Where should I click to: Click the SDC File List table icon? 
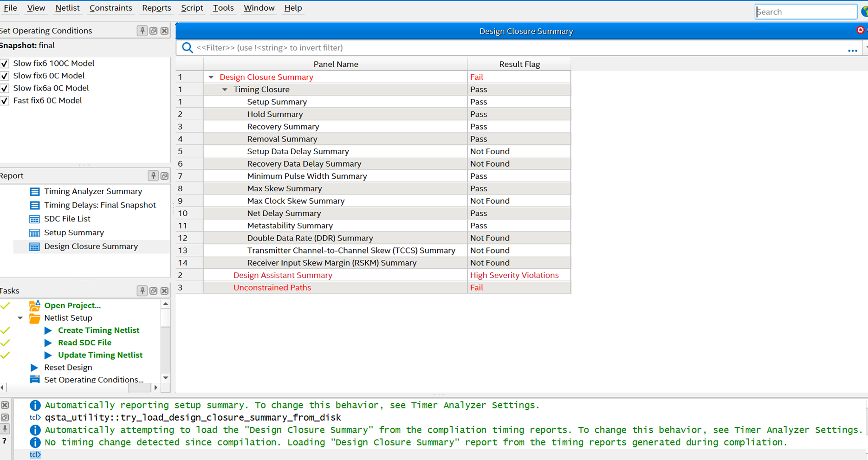point(35,219)
